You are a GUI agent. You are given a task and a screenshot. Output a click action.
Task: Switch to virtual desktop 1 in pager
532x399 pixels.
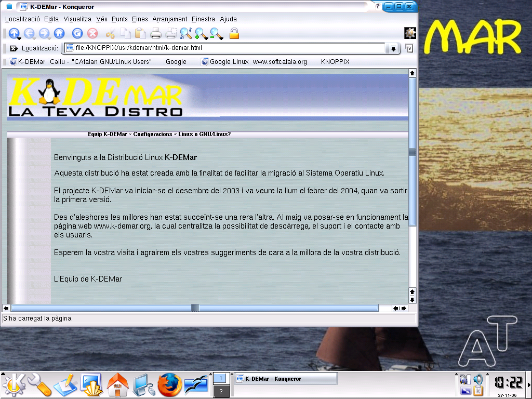pyautogui.click(x=221, y=379)
